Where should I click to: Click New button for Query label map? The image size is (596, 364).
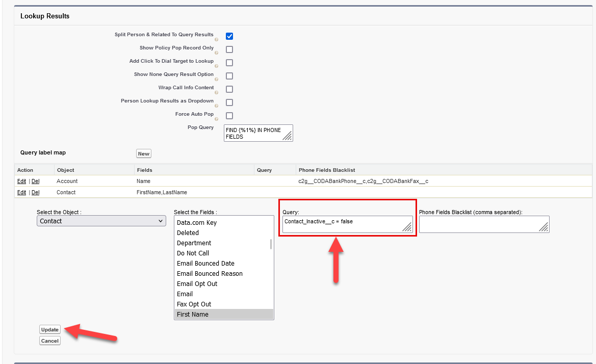point(144,153)
